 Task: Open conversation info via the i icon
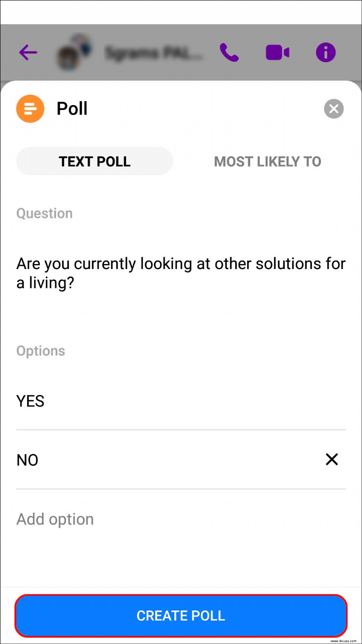point(326,53)
